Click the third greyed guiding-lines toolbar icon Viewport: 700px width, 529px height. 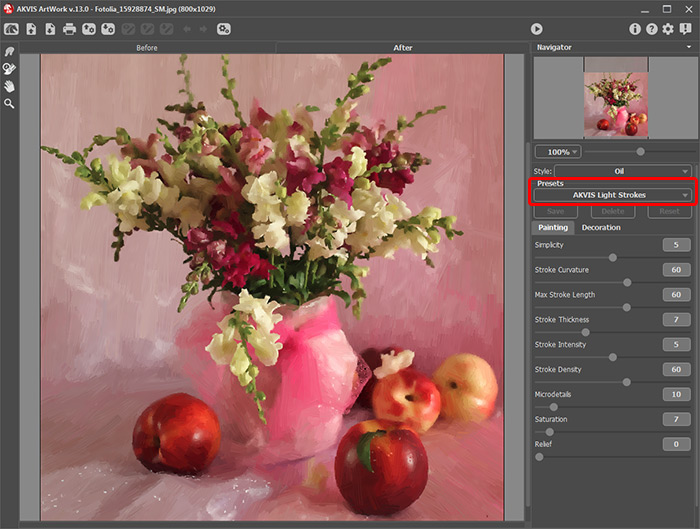point(167,29)
